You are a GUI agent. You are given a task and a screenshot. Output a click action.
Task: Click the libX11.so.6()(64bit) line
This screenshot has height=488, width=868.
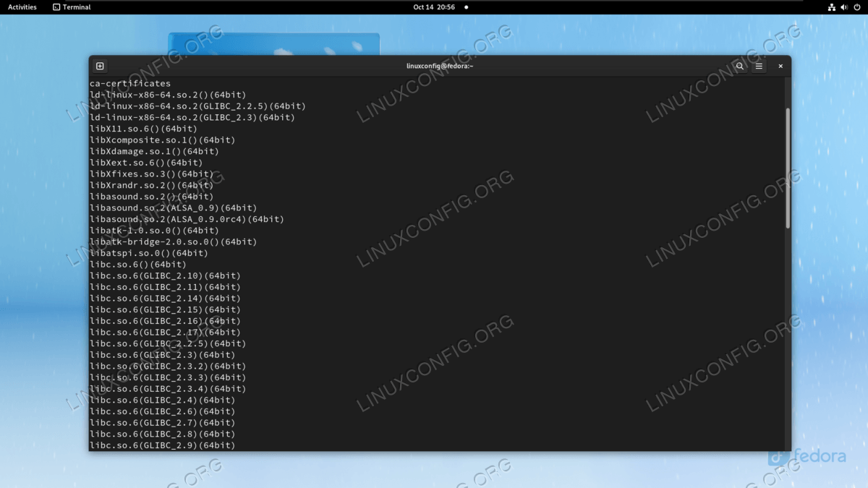click(143, 129)
